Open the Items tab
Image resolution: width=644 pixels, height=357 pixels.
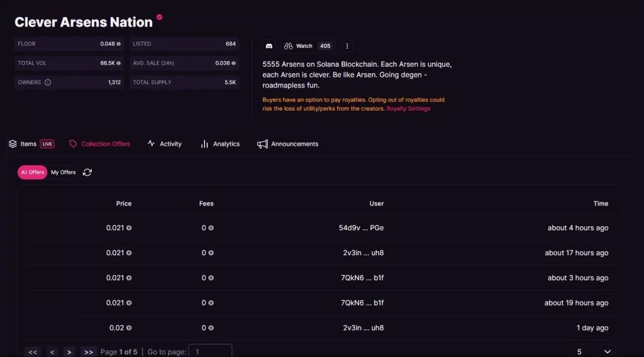point(29,144)
